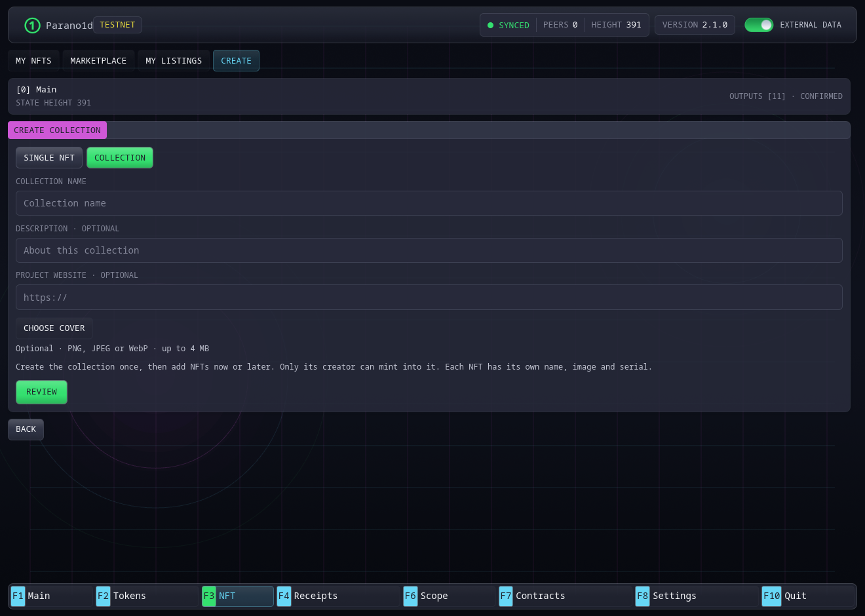The width and height of the screenshot is (865, 616).
Task: Focus the Collection name field
Action: 429,203
